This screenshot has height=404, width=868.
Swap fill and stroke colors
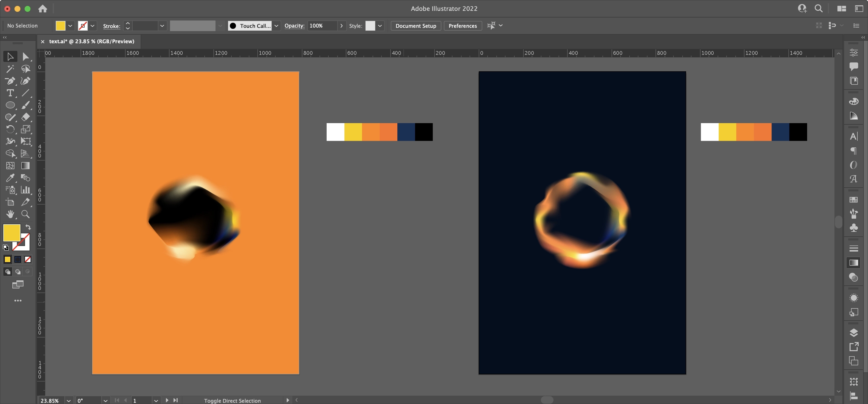[x=28, y=227]
